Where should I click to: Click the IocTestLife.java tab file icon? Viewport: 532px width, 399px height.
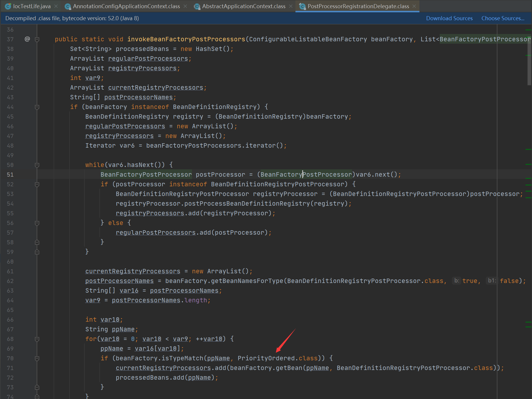point(8,6)
